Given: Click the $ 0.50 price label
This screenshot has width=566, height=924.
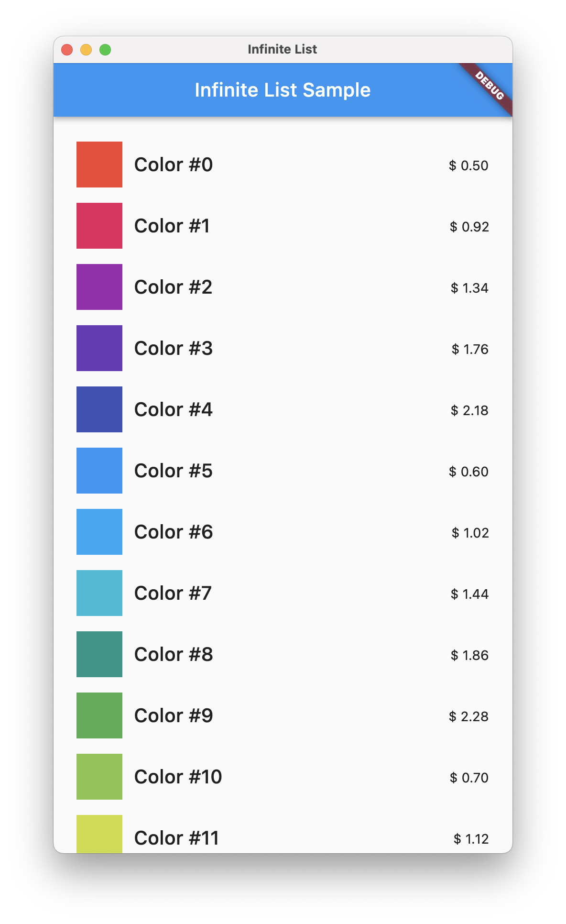Looking at the screenshot, I should [468, 166].
